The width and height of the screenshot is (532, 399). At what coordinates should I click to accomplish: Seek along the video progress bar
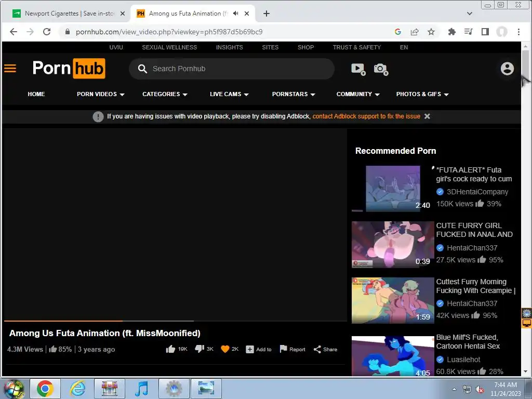(x=175, y=321)
